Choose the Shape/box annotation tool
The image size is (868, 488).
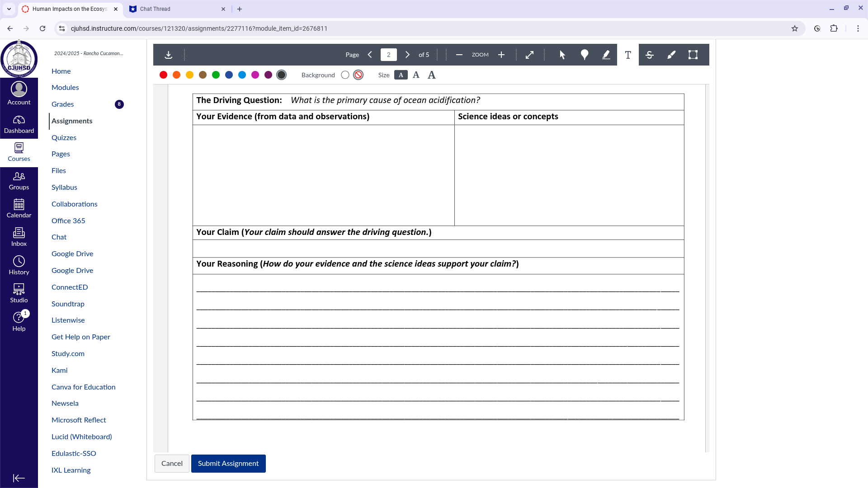tap(693, 55)
